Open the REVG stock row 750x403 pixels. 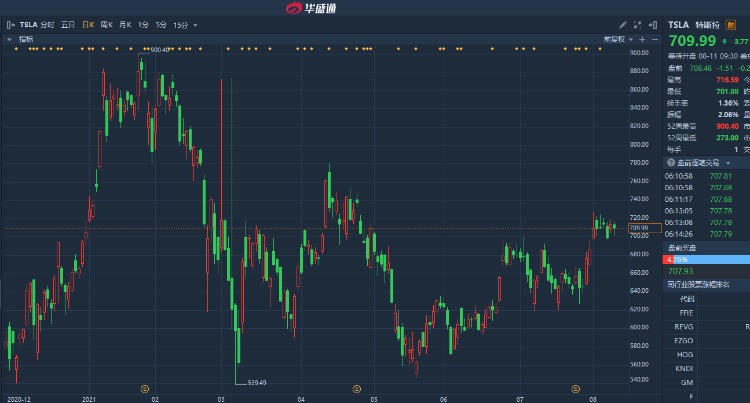(x=707, y=327)
